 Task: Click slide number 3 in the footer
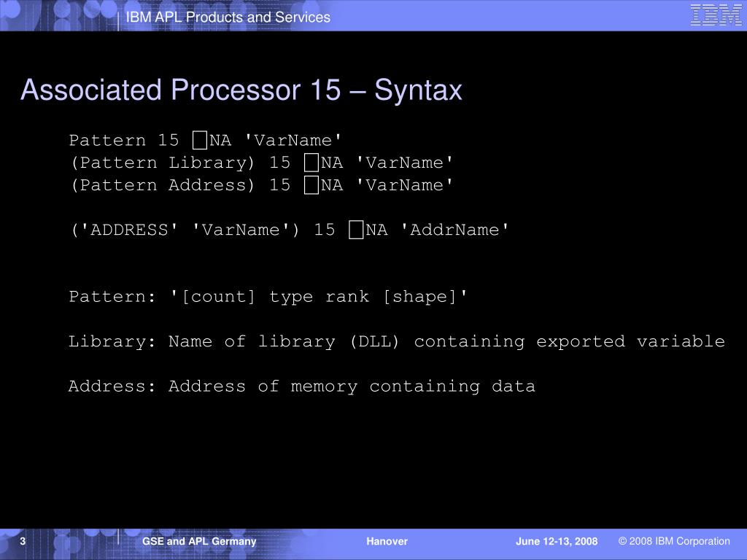pyautogui.click(x=23, y=541)
